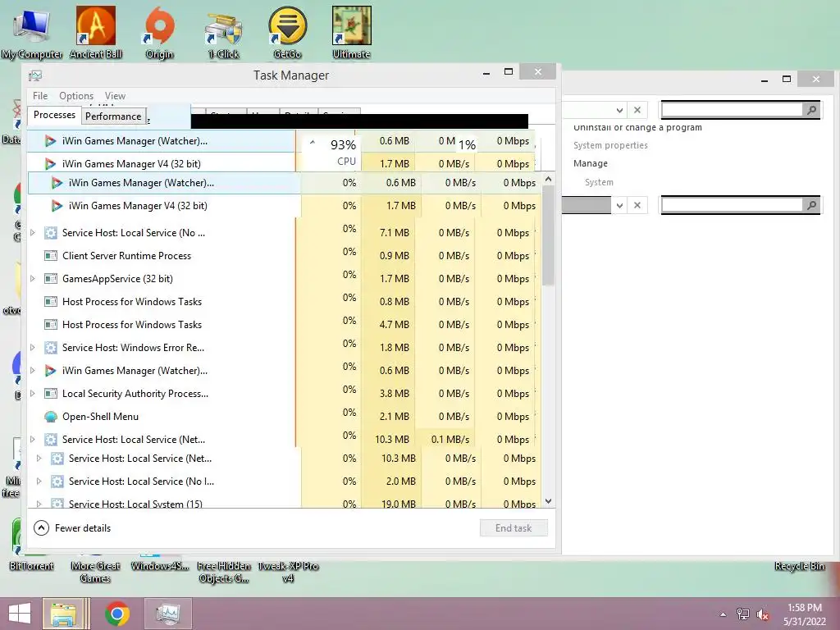Expand Service Host row with 2.0 MB memory

point(39,481)
